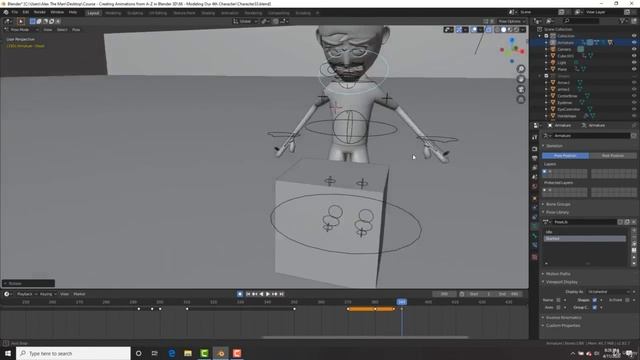This screenshot has width=640, height=360.
Task: Select the Startled pose in list
Action: pos(584,238)
